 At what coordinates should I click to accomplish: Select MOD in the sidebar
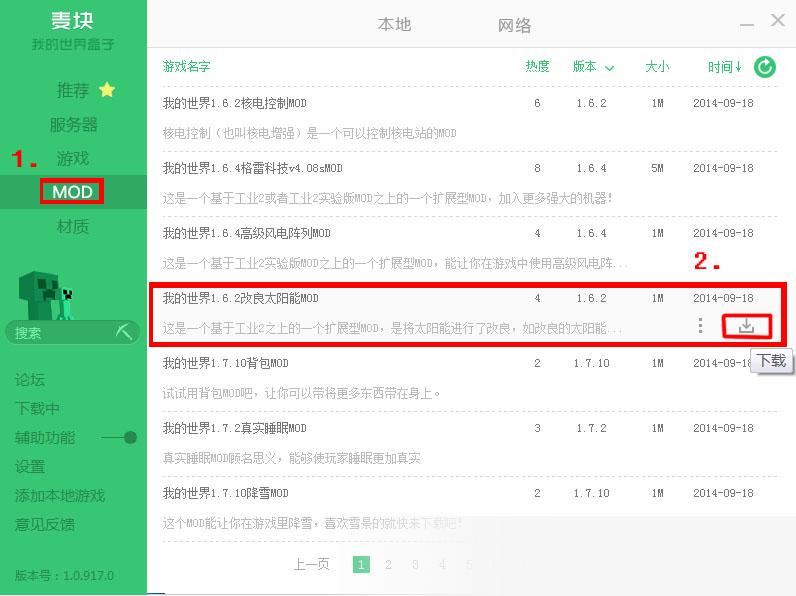72,191
